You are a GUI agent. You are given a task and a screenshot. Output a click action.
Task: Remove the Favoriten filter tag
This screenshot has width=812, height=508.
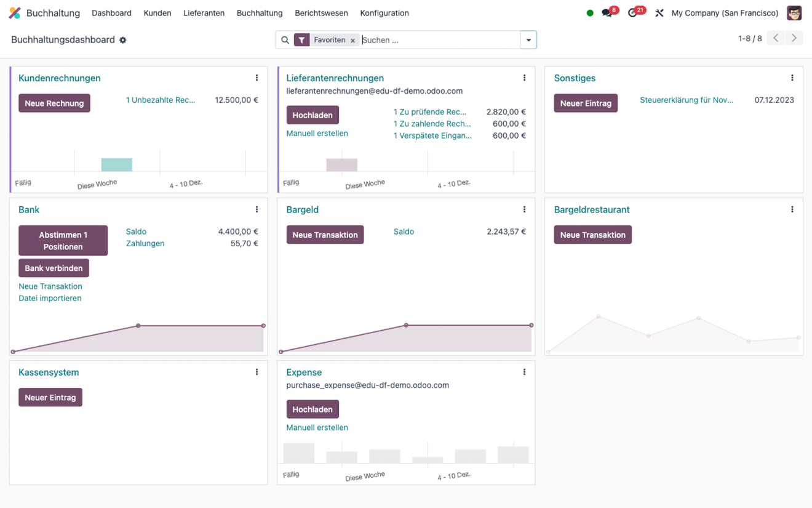pyautogui.click(x=353, y=41)
